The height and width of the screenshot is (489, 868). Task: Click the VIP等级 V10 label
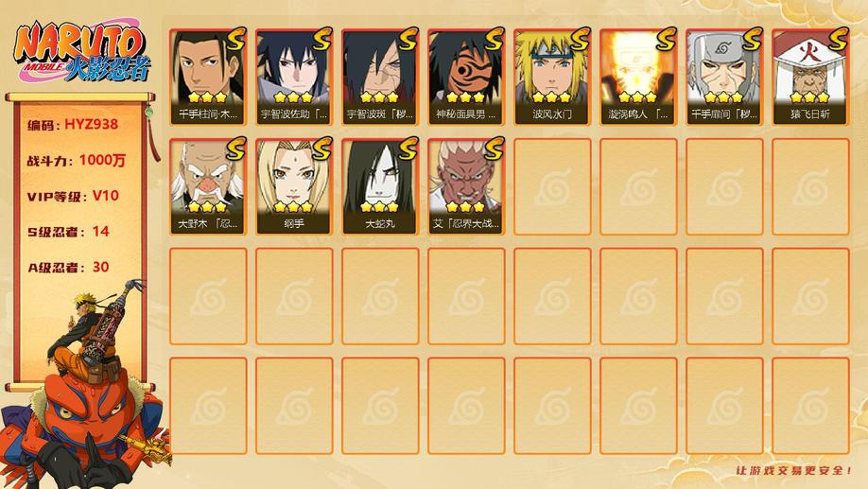[73, 196]
